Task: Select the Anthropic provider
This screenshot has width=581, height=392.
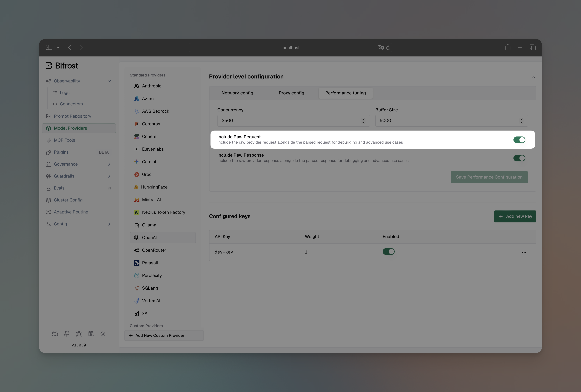Action: 152,86
